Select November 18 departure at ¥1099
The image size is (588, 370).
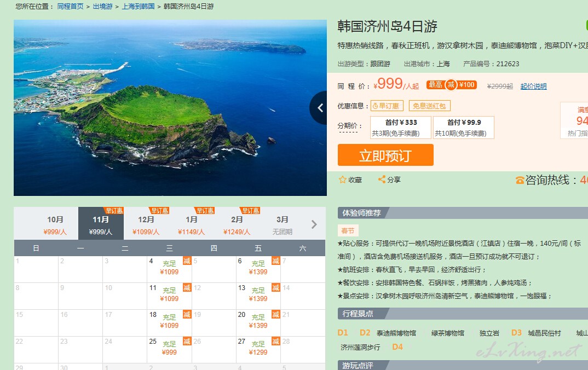(169, 322)
